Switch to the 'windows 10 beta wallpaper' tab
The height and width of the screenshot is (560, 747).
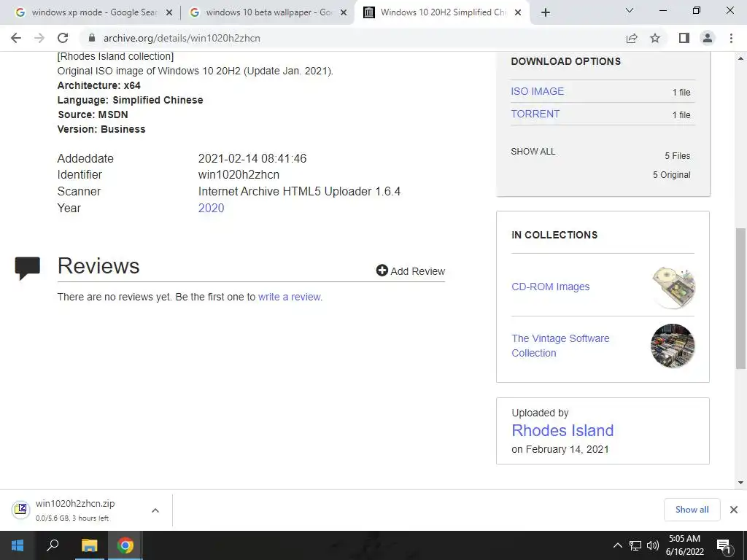(x=268, y=12)
